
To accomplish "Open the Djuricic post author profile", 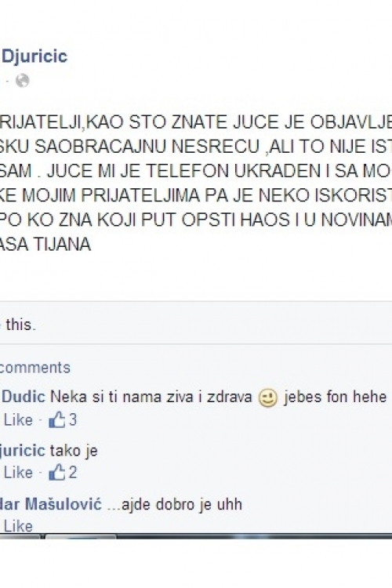I will pos(34,56).
